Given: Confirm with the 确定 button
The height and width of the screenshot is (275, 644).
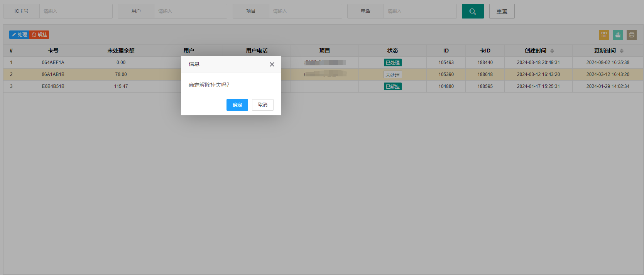Looking at the screenshot, I should pos(237,105).
